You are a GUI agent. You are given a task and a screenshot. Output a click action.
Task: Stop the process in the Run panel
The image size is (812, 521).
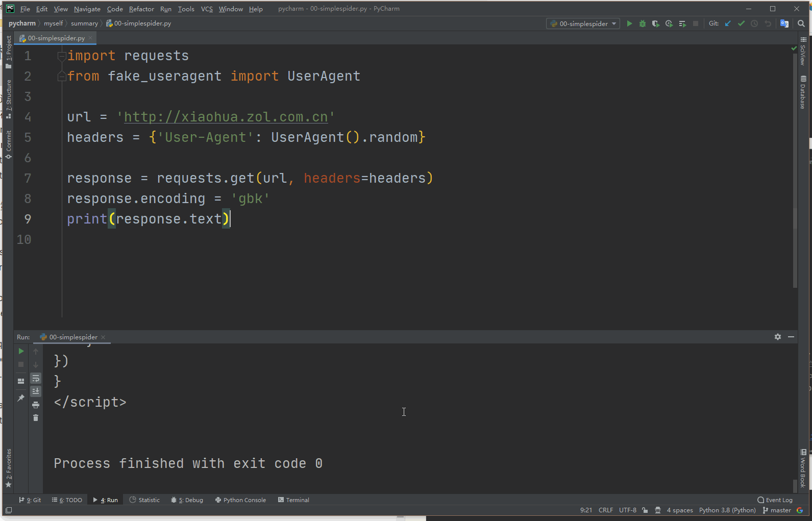[x=21, y=364]
